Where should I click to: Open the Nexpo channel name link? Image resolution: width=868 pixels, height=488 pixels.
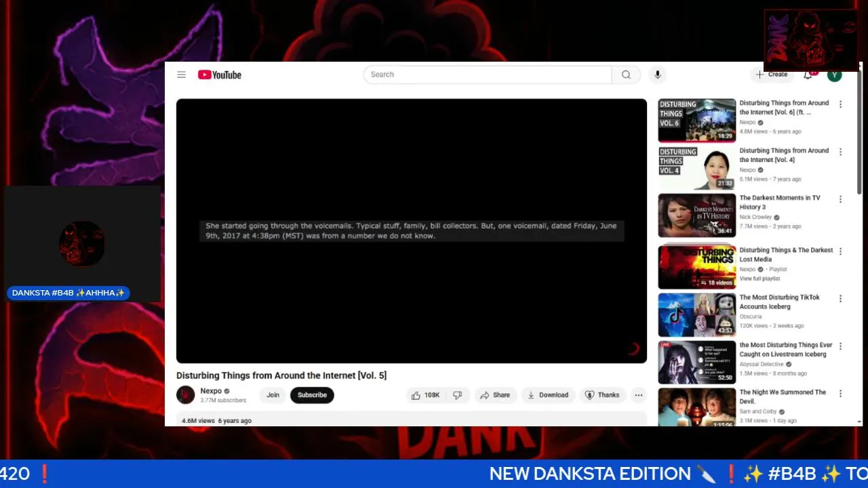211,391
